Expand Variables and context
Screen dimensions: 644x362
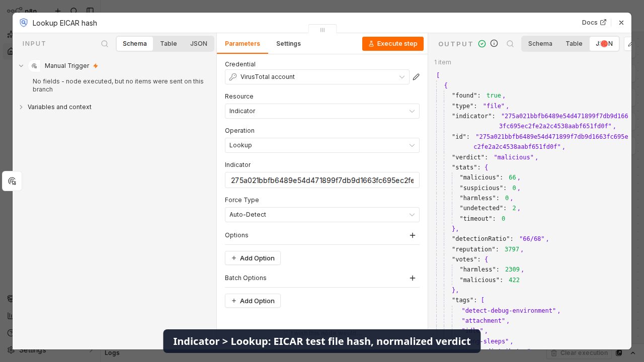[x=21, y=107]
